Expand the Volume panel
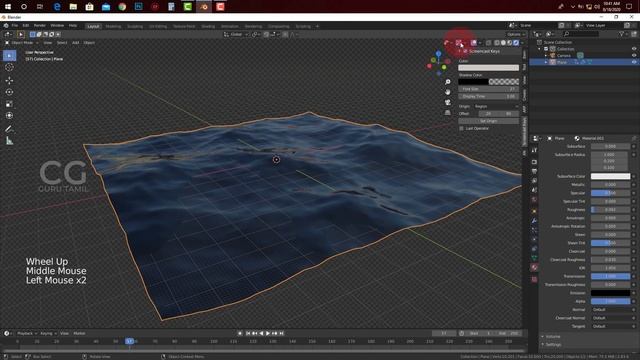Viewport: 640px width, 360px height. (x=553, y=336)
